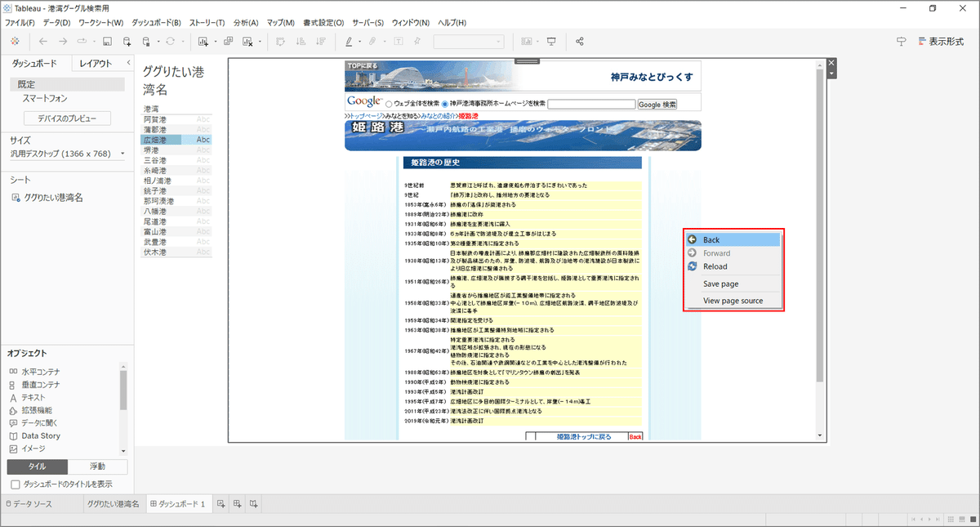Select 阿賀港 in the port list
This screenshot has width=980, height=527.
pos(177,119)
